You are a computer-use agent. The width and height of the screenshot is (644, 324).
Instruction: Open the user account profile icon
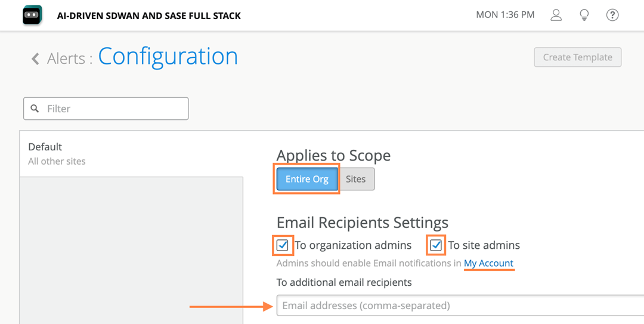pyautogui.click(x=556, y=16)
